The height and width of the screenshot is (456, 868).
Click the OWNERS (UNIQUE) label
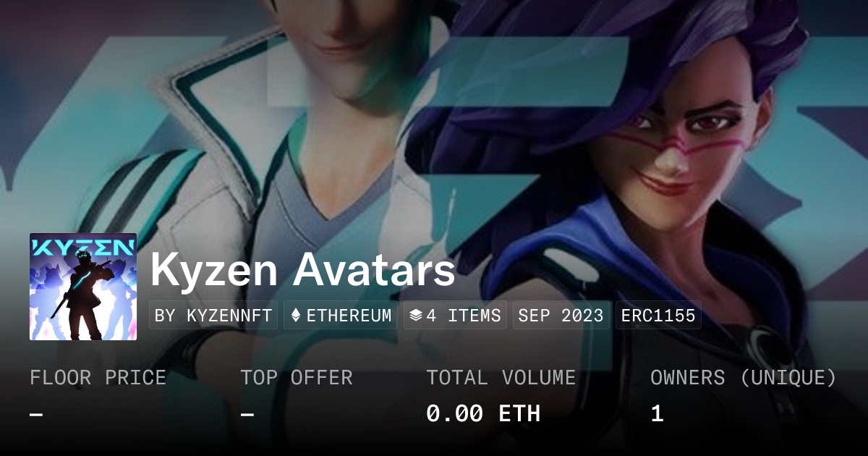point(744,378)
